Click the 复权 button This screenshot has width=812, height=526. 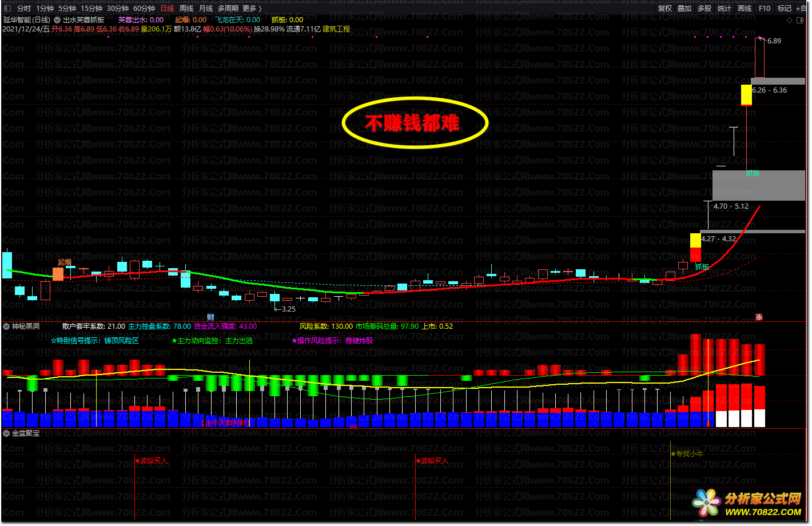click(665, 9)
